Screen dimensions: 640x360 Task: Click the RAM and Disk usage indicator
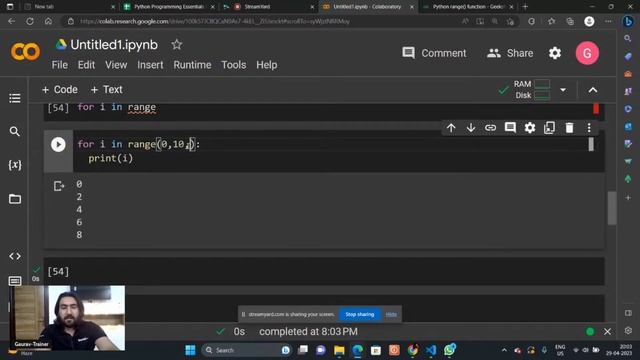(x=531, y=89)
